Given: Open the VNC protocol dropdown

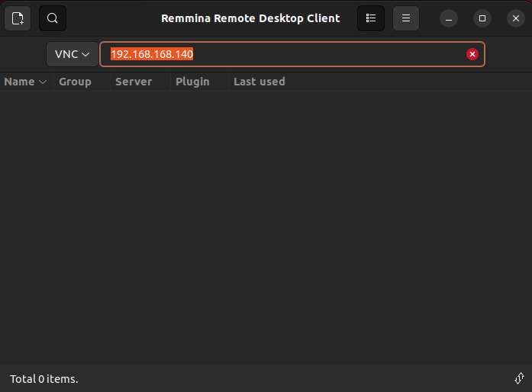Looking at the screenshot, I should pyautogui.click(x=73, y=54).
